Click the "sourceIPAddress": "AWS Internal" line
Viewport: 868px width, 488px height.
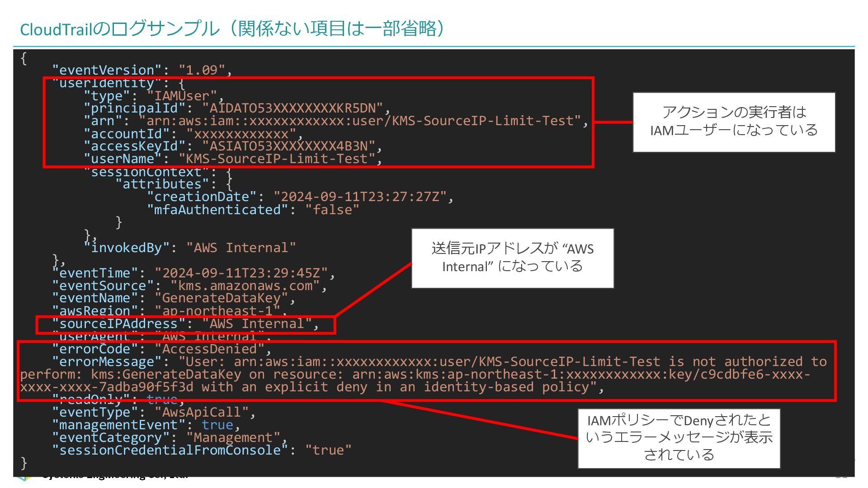185,324
